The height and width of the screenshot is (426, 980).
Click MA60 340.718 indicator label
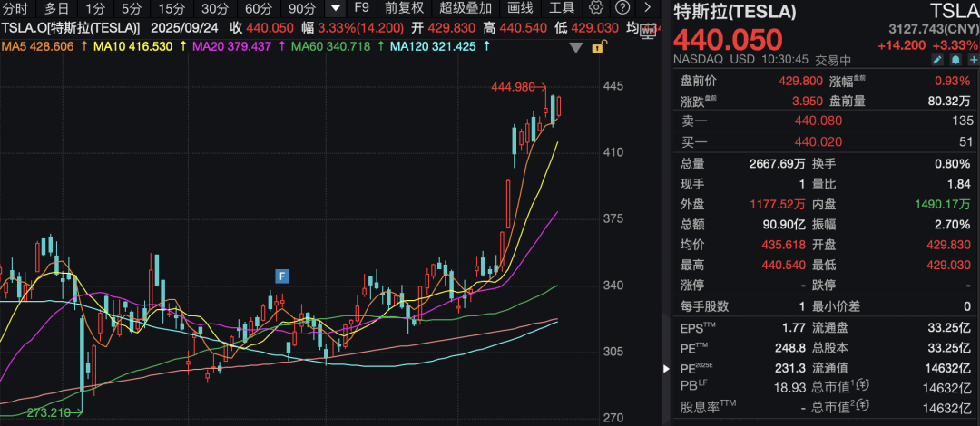pos(331,46)
